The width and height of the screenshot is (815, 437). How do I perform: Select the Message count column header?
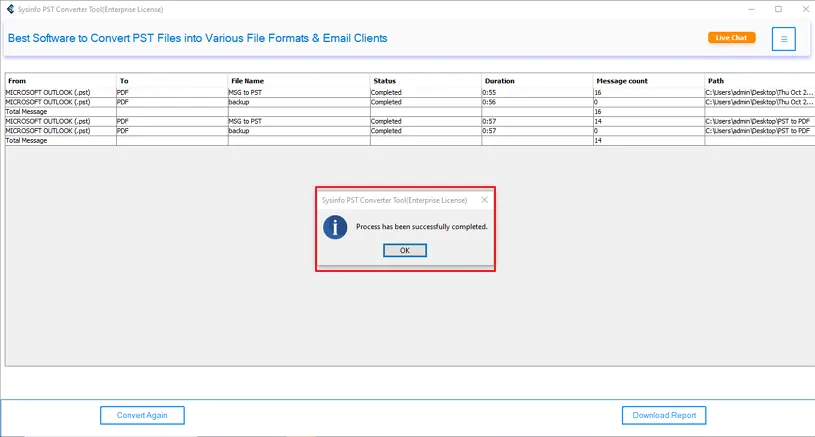[649, 81]
